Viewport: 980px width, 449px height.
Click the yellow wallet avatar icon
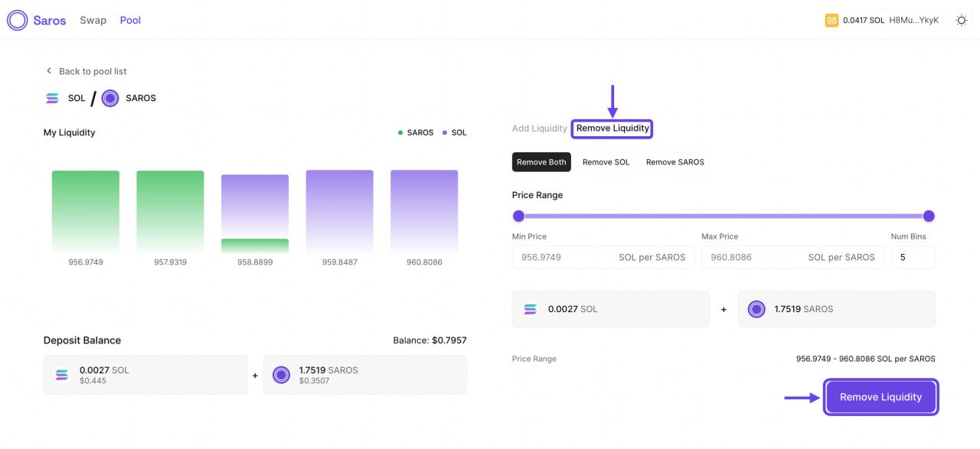[831, 21]
